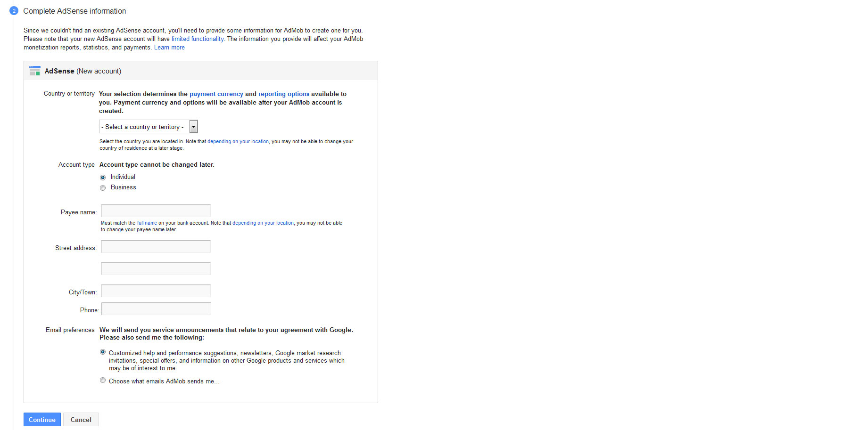This screenshot has width=868, height=430.
Task: Click the Complete AdSense information heading
Action: 74,11
